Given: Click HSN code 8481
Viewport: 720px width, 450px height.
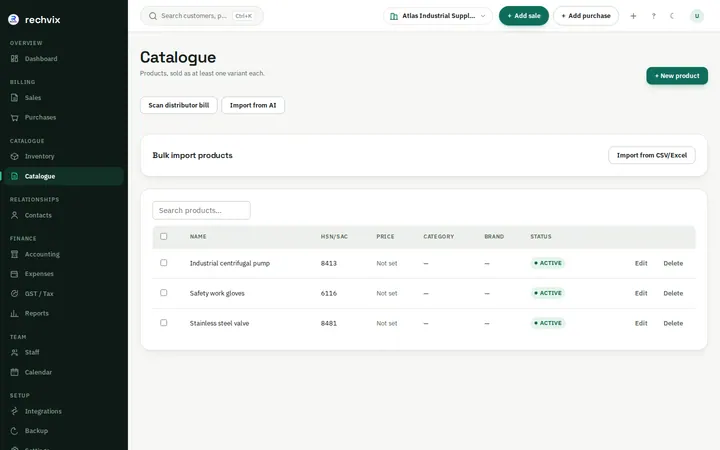Looking at the screenshot, I should (x=329, y=323).
